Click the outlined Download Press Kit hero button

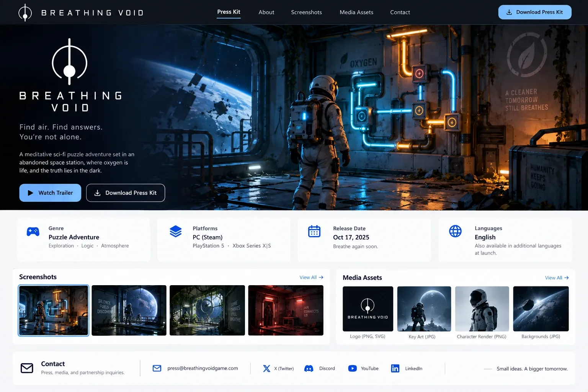pyautogui.click(x=126, y=193)
